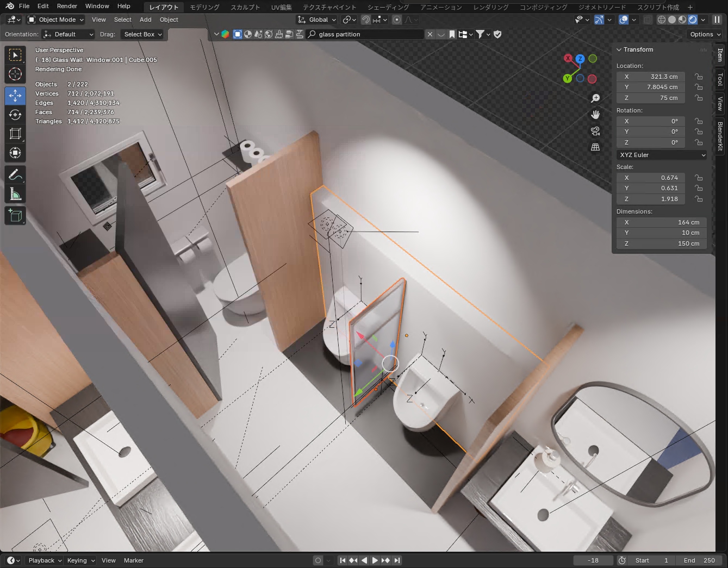This screenshot has height=568, width=728.
Task: Open the Render menu
Action: click(67, 6)
